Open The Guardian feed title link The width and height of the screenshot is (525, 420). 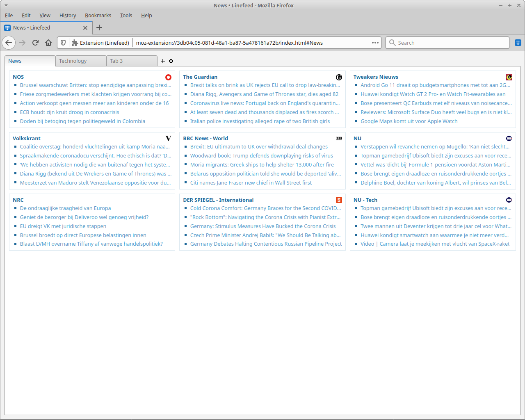(x=200, y=77)
